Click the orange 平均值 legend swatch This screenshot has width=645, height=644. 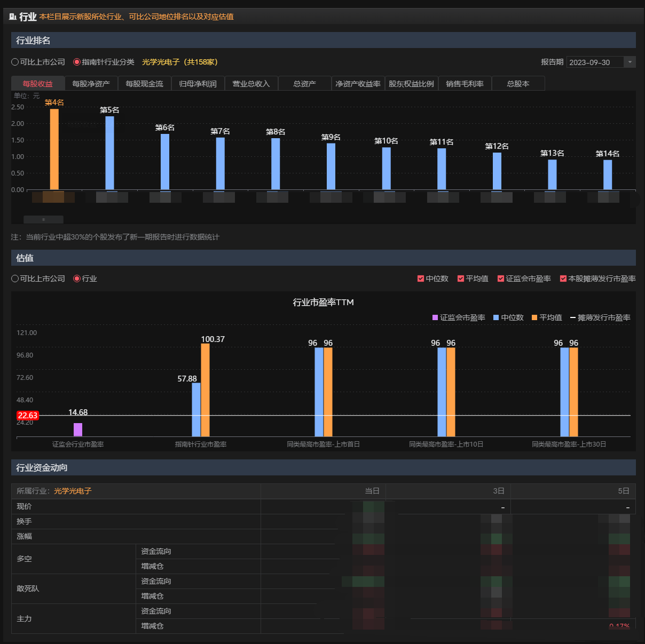[534, 317]
